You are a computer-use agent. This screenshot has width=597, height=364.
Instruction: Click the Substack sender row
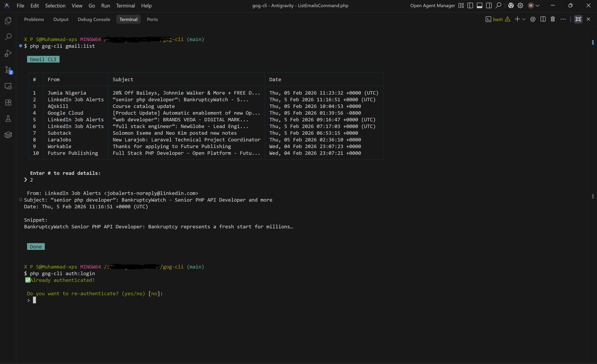[59, 133]
